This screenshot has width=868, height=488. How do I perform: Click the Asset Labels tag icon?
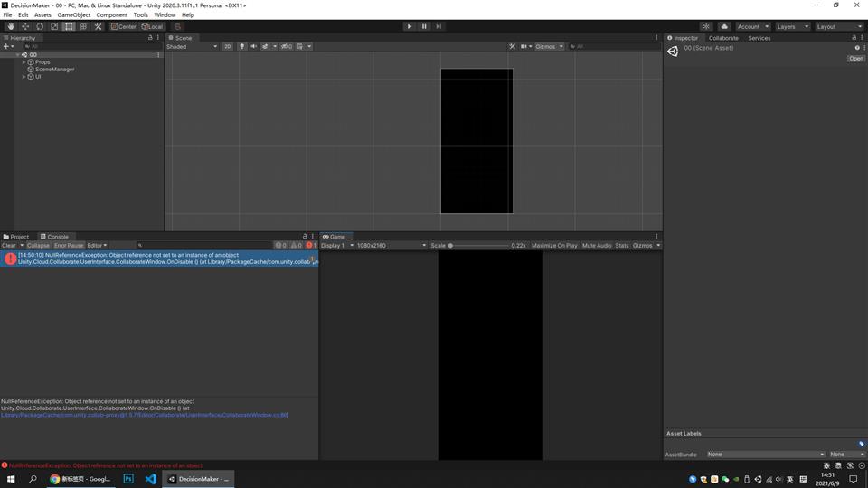pos(862,444)
